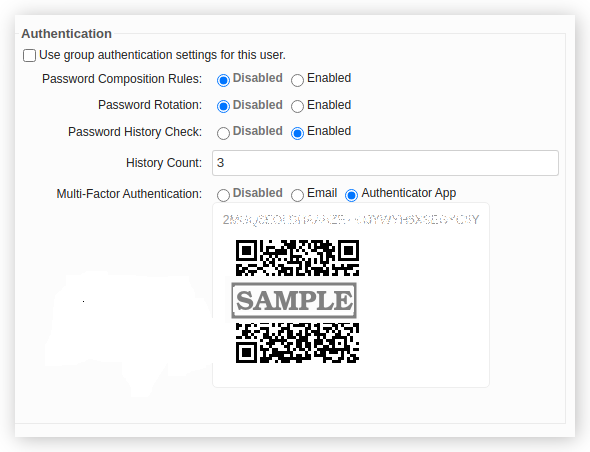Click the Password Rotation label
The width and height of the screenshot is (590, 452).
[150, 105]
